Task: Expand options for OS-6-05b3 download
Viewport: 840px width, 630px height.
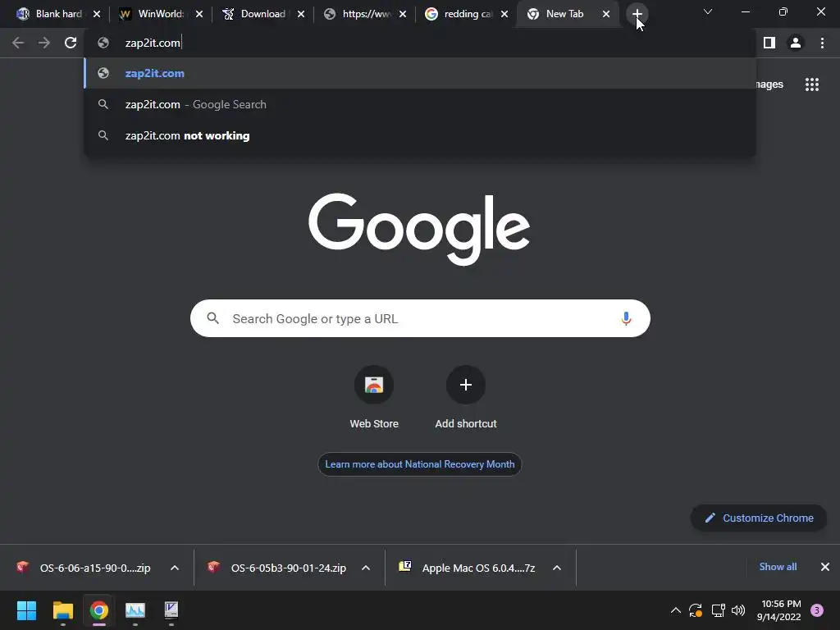Action: 366,568
